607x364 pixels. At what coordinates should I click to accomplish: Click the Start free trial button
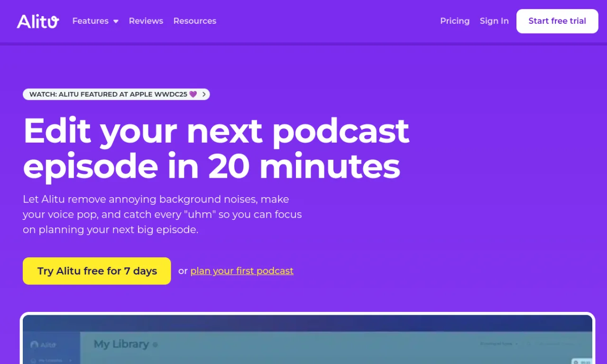point(557,21)
